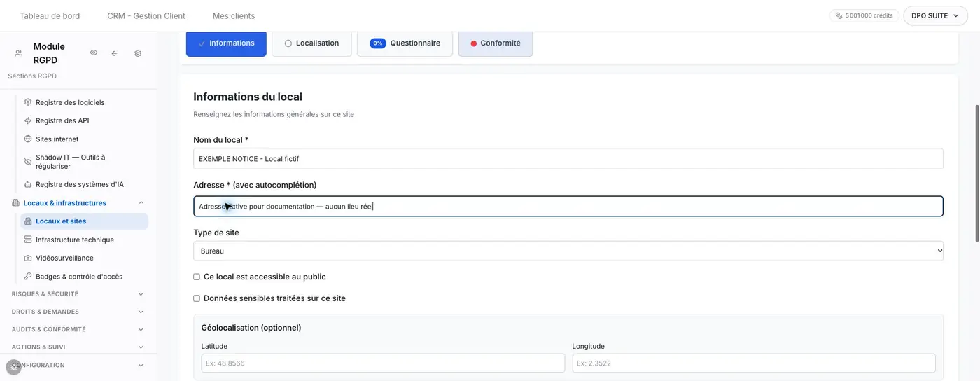Click the building icon of Locaux et sites
This screenshot has height=381, width=980.
28,221
